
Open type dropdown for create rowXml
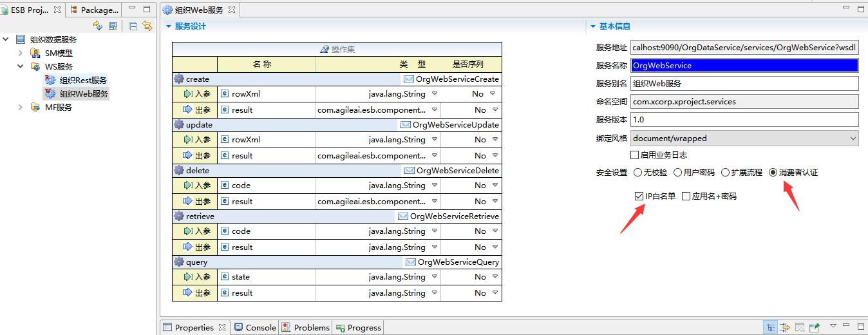434,93
